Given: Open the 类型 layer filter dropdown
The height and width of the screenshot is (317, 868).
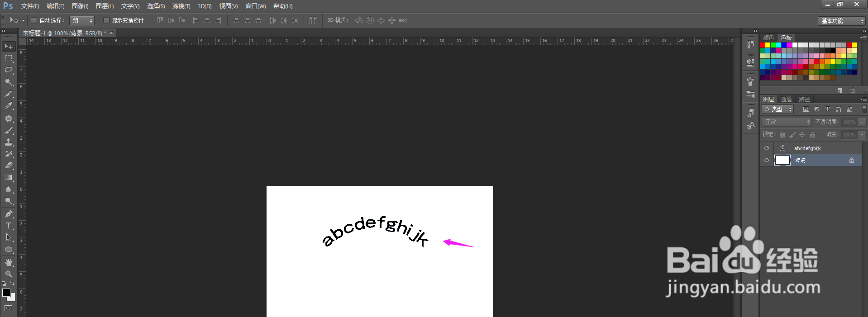Looking at the screenshot, I should point(777,109).
